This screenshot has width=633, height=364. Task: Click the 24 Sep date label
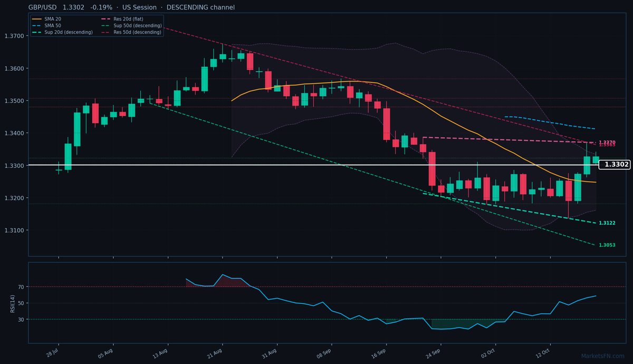point(434,353)
